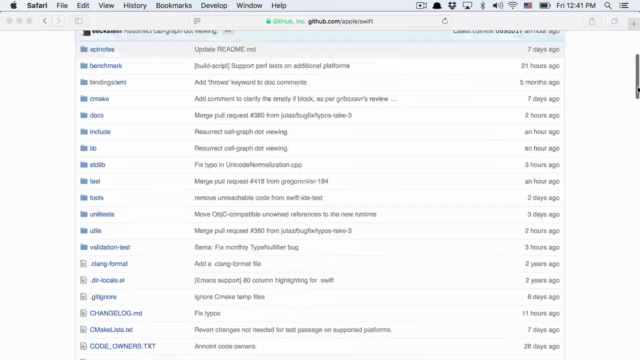Open the cmake folder
640x360 pixels.
pyautogui.click(x=99, y=99)
